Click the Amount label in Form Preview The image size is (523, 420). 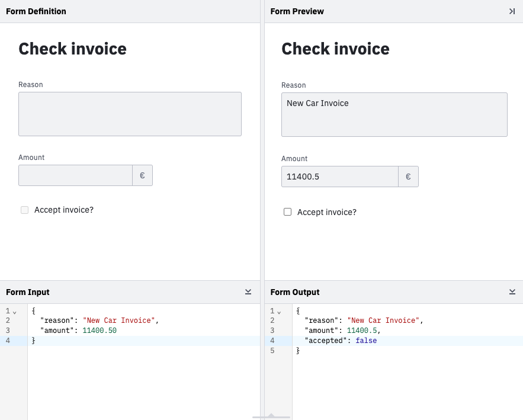(x=294, y=158)
